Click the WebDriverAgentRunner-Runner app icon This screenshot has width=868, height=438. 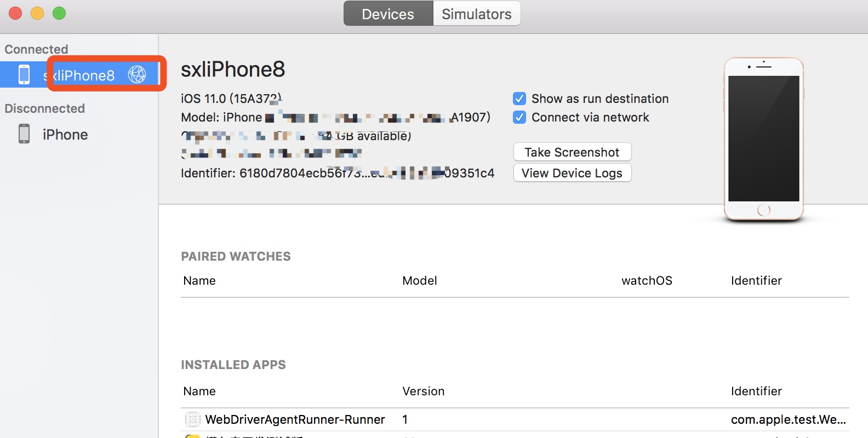(x=192, y=419)
